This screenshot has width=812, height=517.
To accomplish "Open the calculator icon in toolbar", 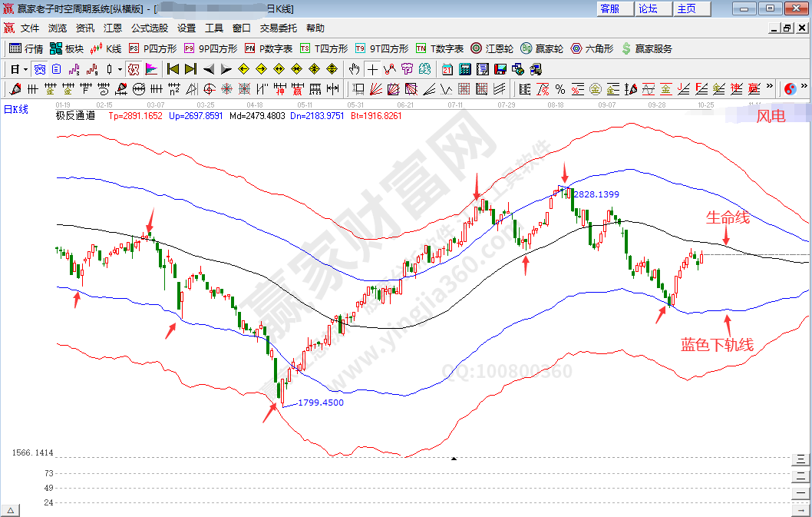I will pyautogui.click(x=464, y=69).
